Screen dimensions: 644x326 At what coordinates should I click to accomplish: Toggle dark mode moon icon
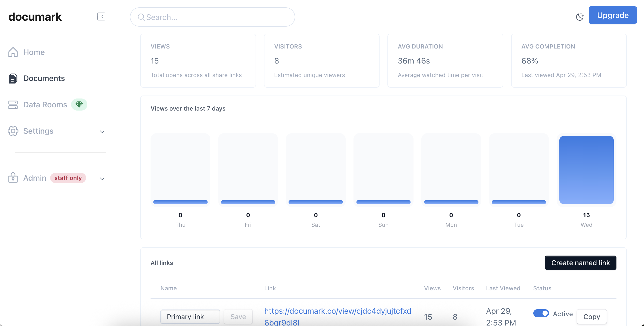tap(580, 17)
